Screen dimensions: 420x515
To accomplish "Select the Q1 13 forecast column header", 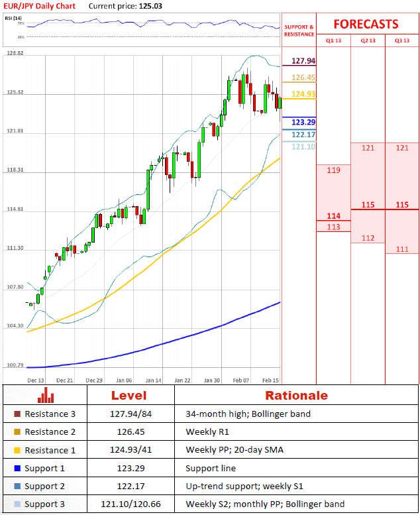I will tap(333, 40).
